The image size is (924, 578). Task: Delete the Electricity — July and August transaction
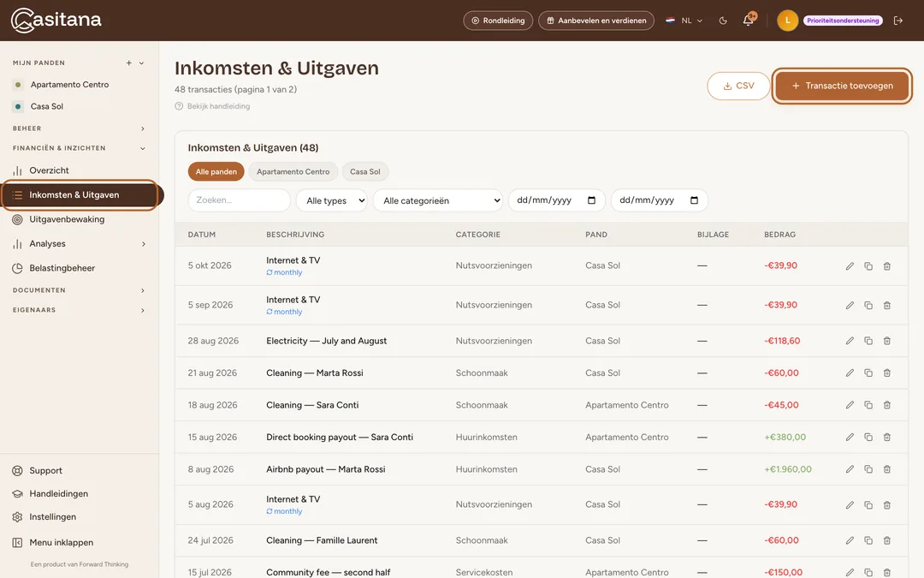887,341
